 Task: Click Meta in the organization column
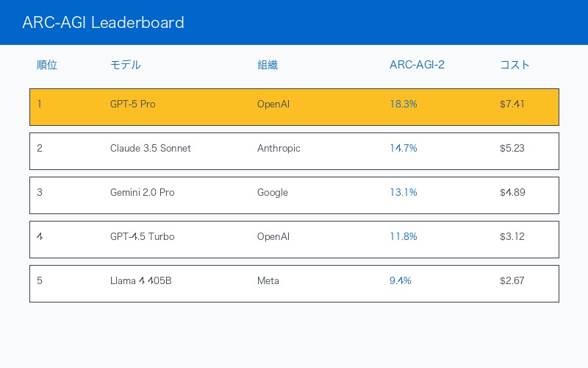268,281
